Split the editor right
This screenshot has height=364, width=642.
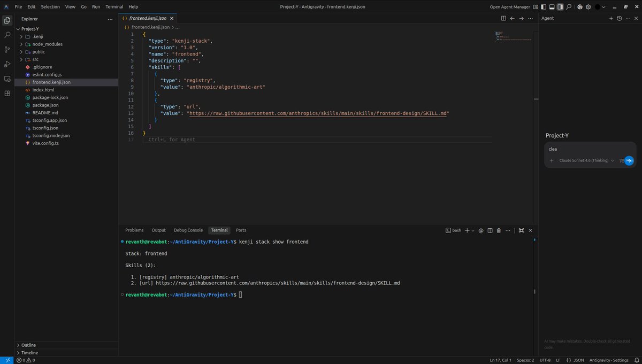(503, 18)
